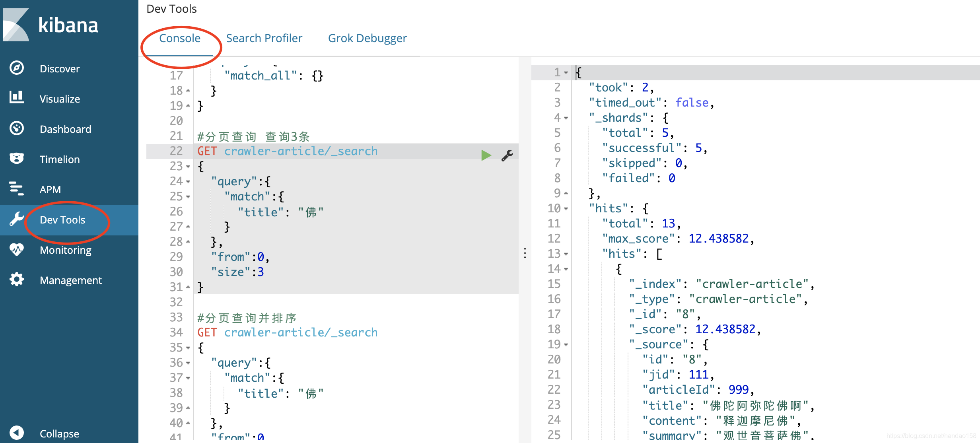Select Timelion in the sidebar
This screenshot has height=443, width=980.
click(x=59, y=159)
